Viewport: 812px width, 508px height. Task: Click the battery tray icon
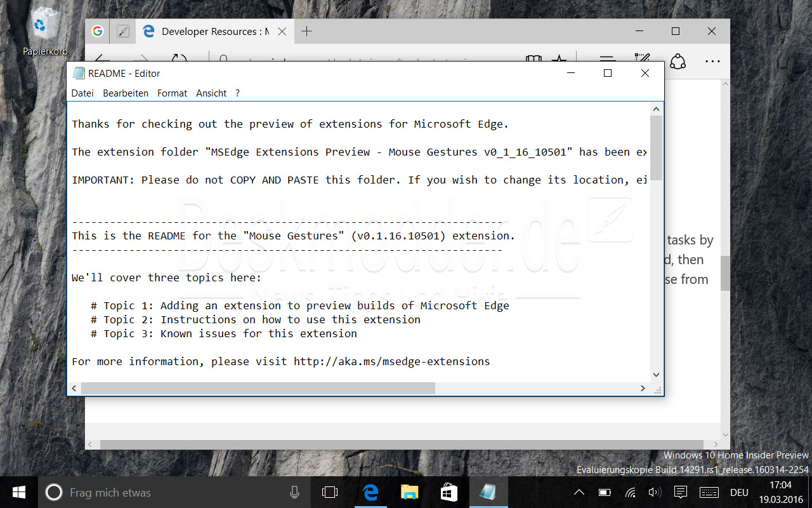click(605, 492)
